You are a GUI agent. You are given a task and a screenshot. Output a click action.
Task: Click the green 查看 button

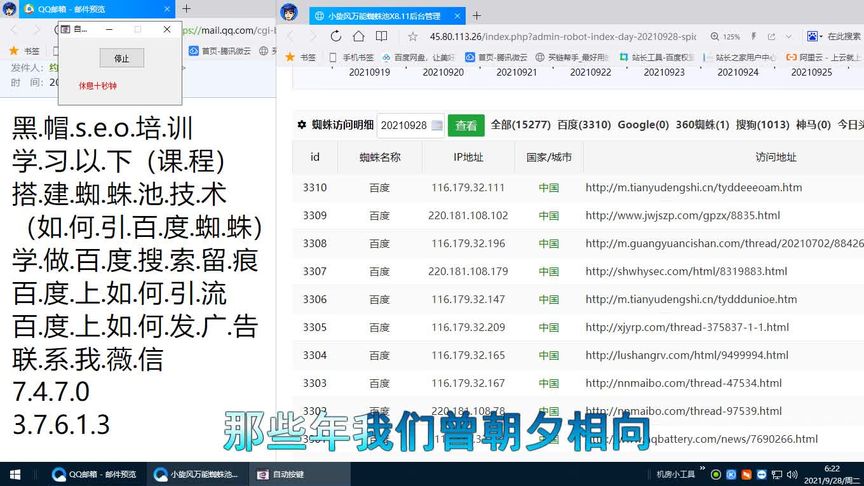pos(466,125)
